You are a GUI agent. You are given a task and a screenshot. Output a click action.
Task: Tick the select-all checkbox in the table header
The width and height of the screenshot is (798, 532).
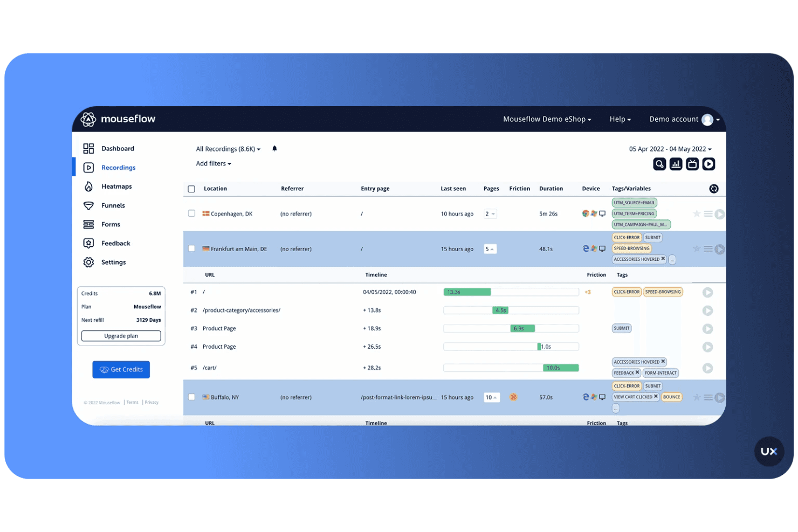point(191,189)
